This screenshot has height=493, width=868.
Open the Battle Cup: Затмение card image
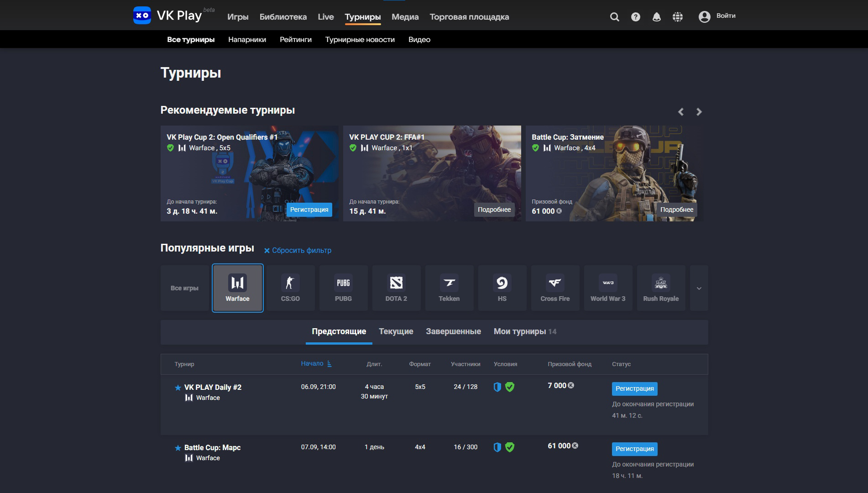pos(614,173)
